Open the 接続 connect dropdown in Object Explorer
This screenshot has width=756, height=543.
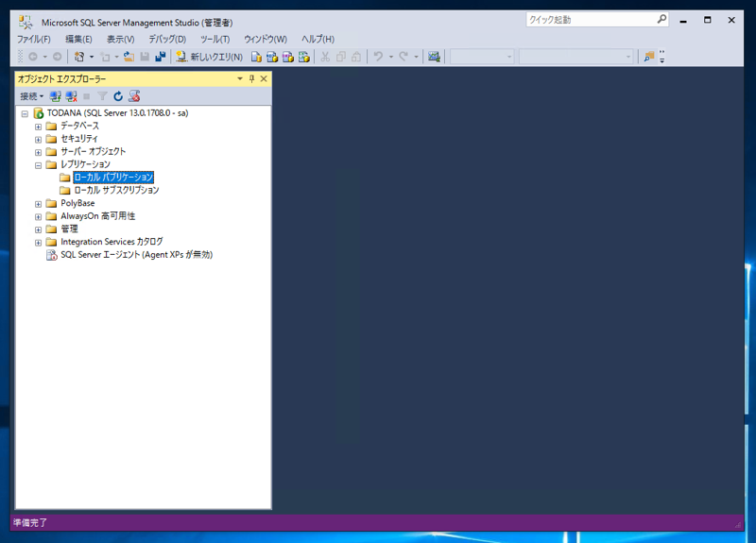coord(31,96)
